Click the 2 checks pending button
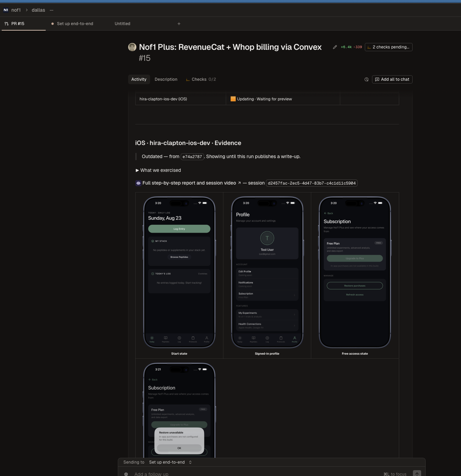461x476 pixels. [x=389, y=47]
